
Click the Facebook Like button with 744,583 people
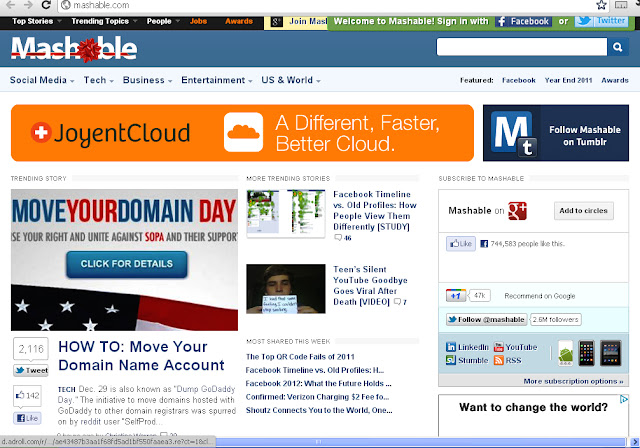460,244
